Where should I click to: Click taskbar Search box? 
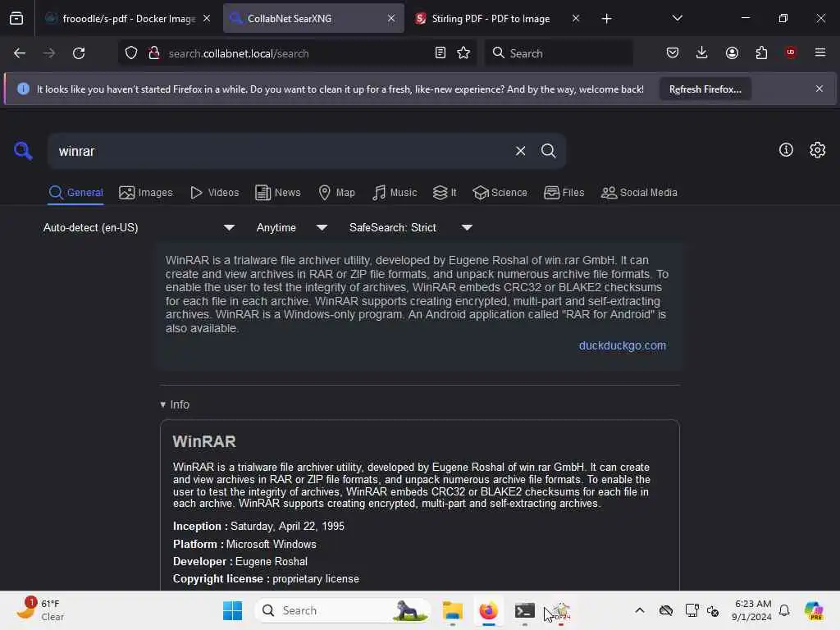343,610
